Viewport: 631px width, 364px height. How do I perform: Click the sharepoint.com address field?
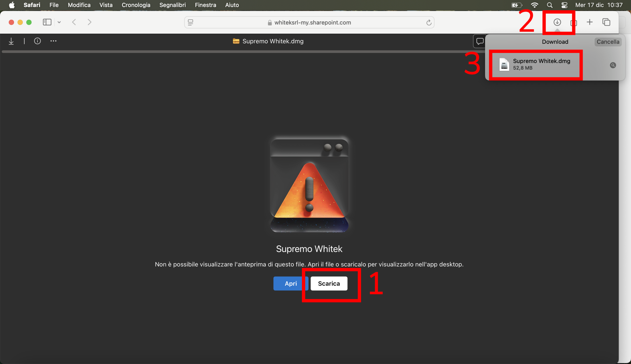(312, 22)
